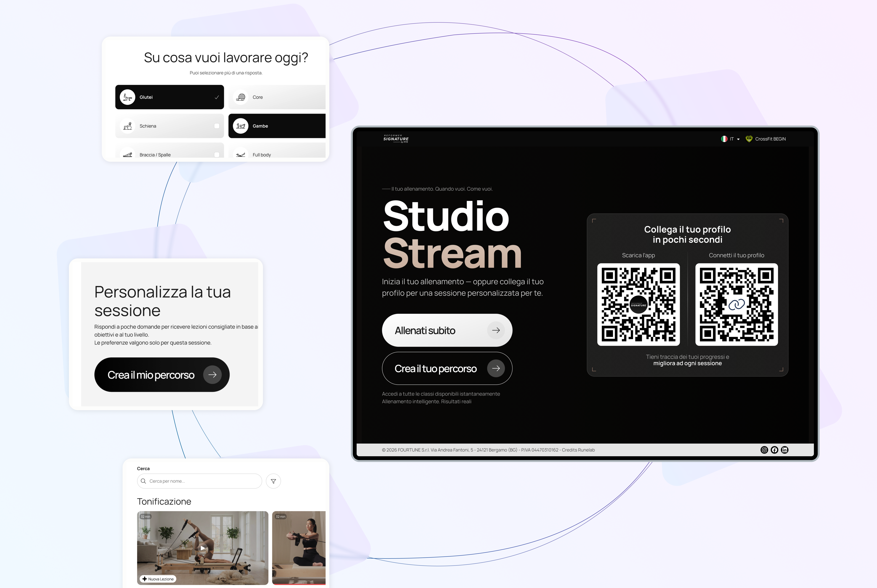Click the CrossFit BEGIN badge logo
Image resolution: width=877 pixels, height=588 pixels.
(x=749, y=139)
